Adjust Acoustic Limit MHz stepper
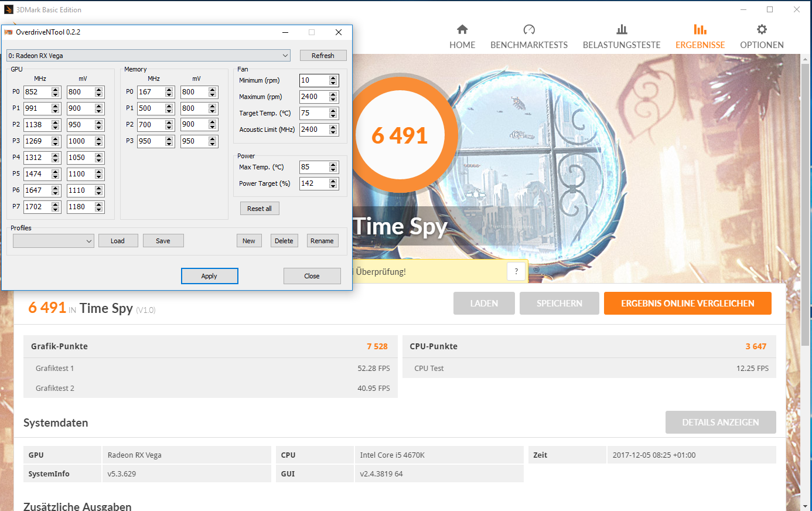 coord(333,130)
